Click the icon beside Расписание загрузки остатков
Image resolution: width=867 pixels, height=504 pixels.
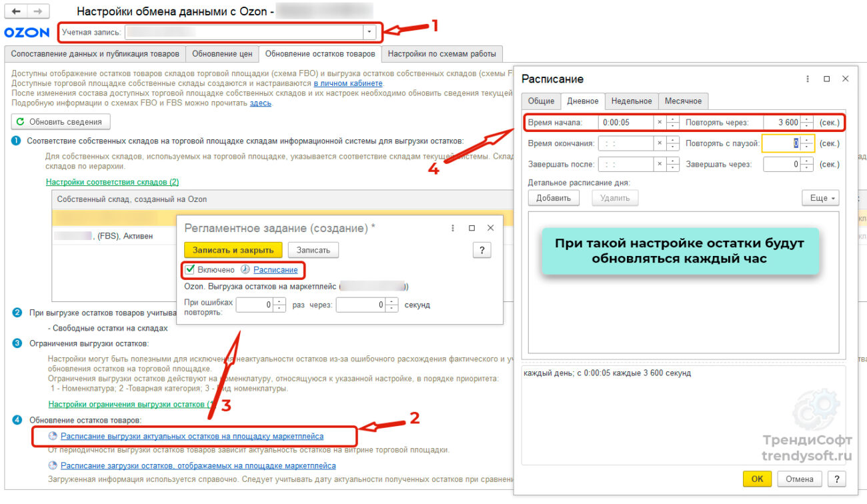pos(53,465)
